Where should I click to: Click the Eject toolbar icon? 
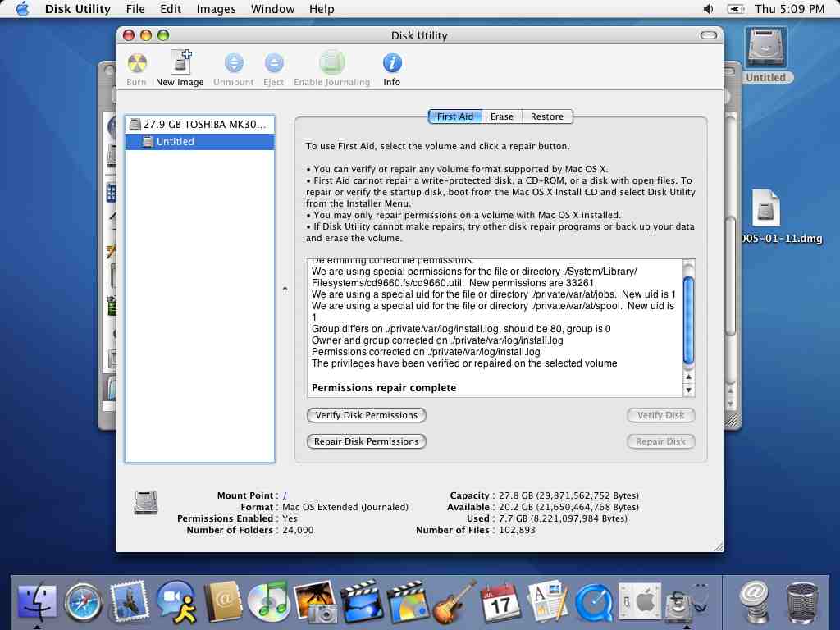[x=274, y=63]
